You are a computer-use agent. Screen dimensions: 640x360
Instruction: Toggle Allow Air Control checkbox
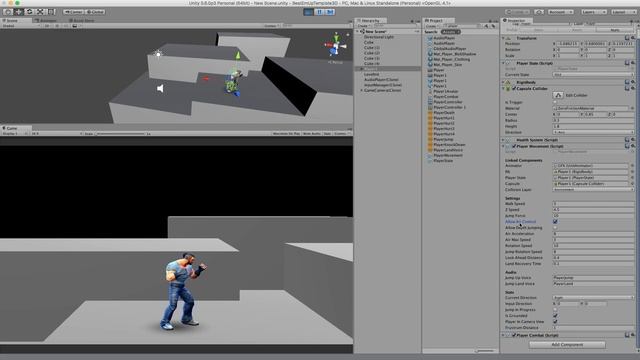[x=555, y=222]
